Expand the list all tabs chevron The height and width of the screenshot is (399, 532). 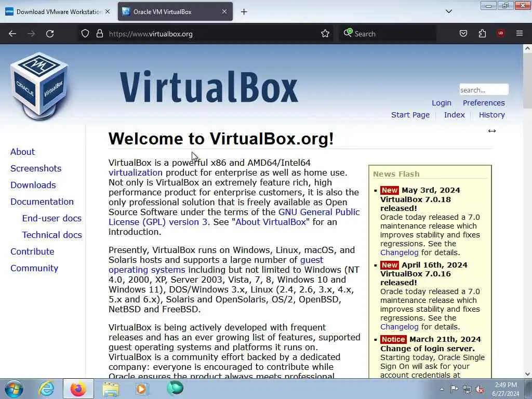[x=449, y=11]
